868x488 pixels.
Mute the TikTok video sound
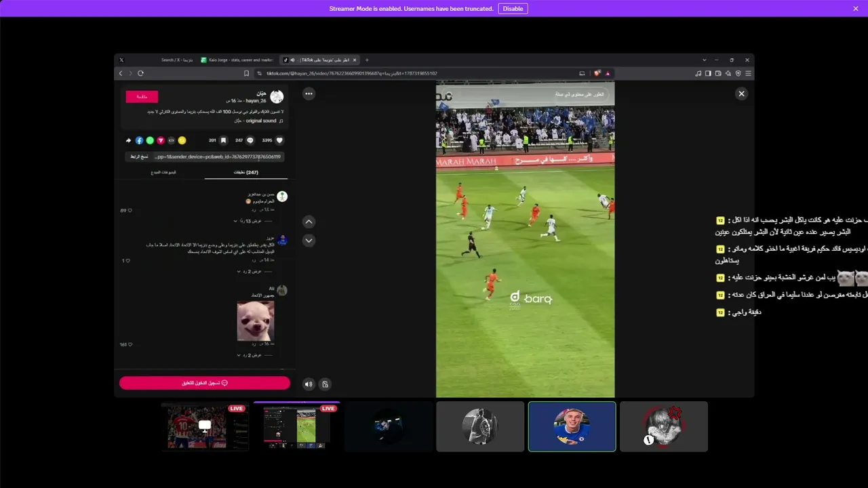pyautogui.click(x=309, y=384)
